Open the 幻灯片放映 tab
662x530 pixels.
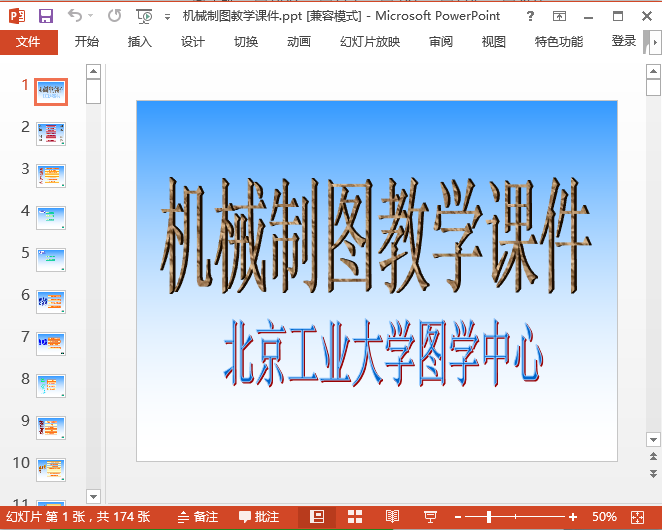(370, 42)
